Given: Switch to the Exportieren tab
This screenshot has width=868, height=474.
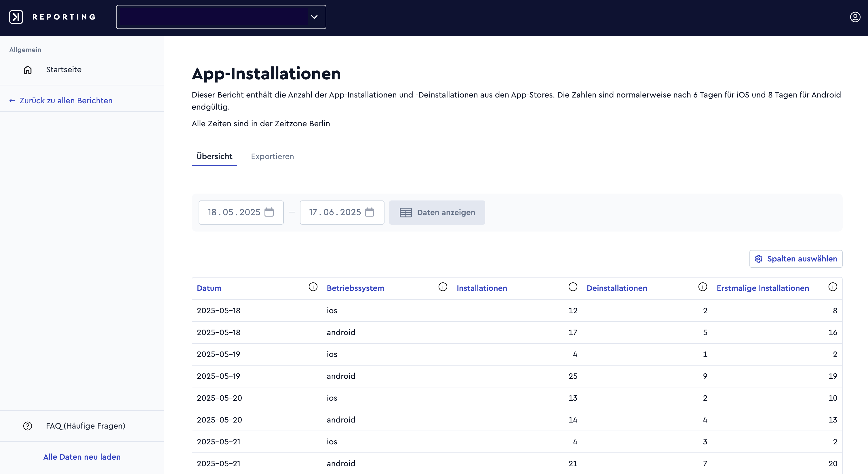Looking at the screenshot, I should [272, 156].
